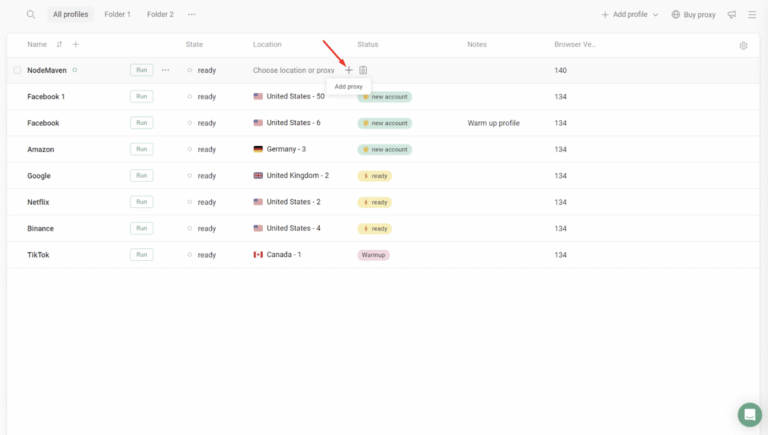Tick the NodeMaven row checkbox
The width and height of the screenshot is (768, 435).
pos(17,70)
